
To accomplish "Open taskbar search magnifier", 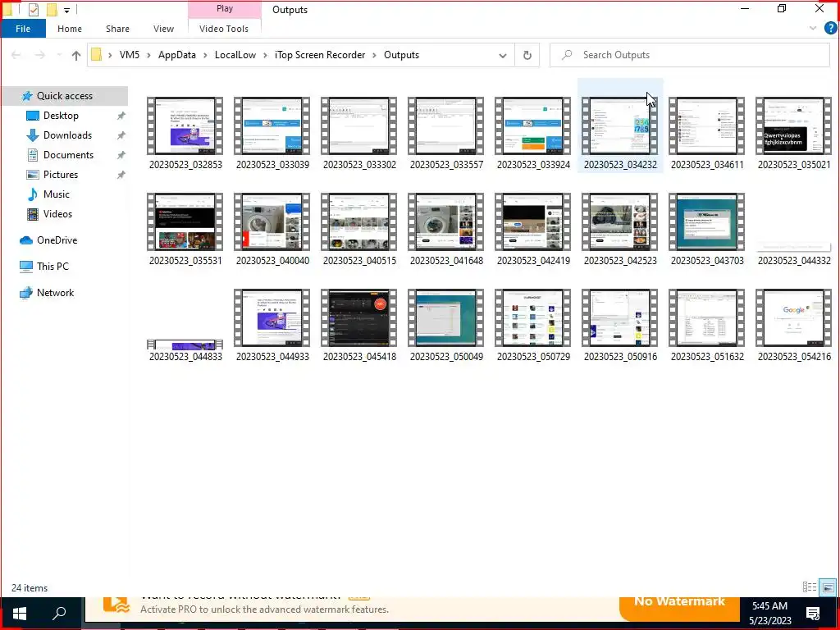I will click(x=59, y=613).
